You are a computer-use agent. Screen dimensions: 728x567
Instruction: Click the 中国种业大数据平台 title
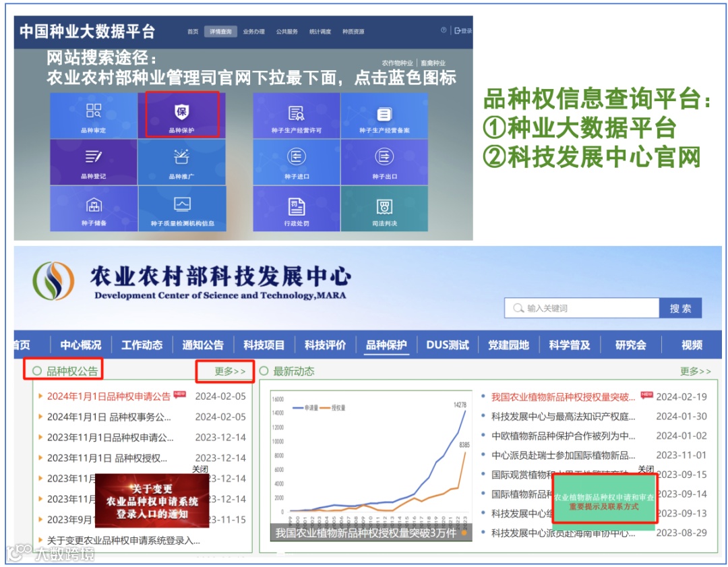point(87,31)
